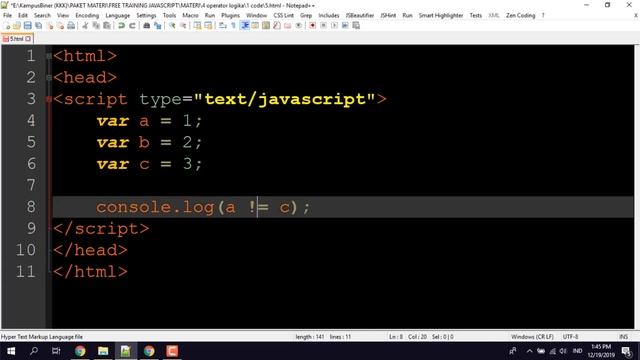Screen dimensions: 640x360
Task: Click 'Ln : 8' in status bar
Action: click(396, 337)
